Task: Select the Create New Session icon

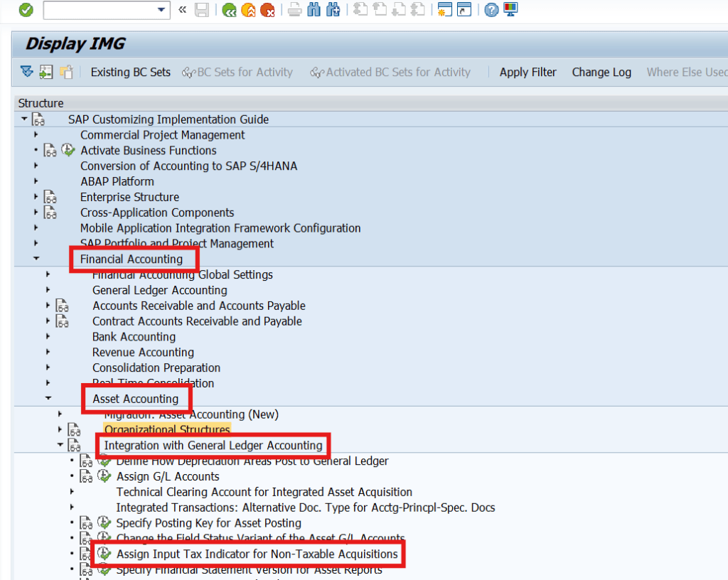Action: pos(444,11)
